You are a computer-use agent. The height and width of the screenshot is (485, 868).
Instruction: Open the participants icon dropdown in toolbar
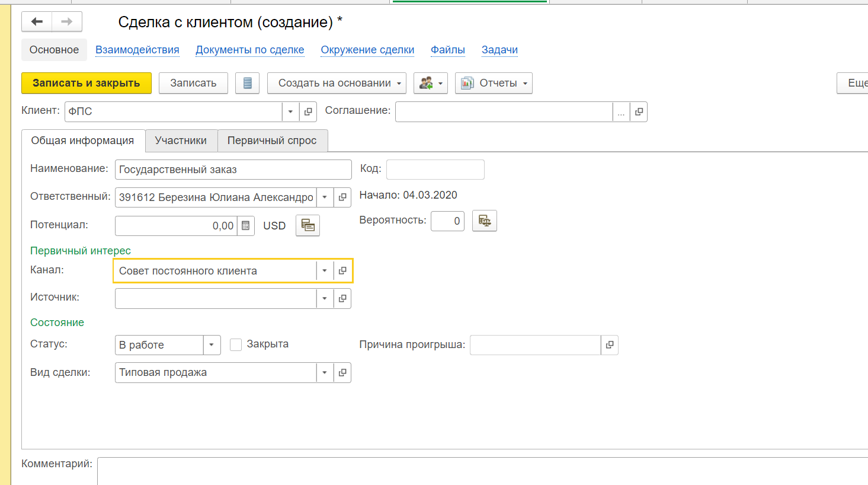click(430, 83)
